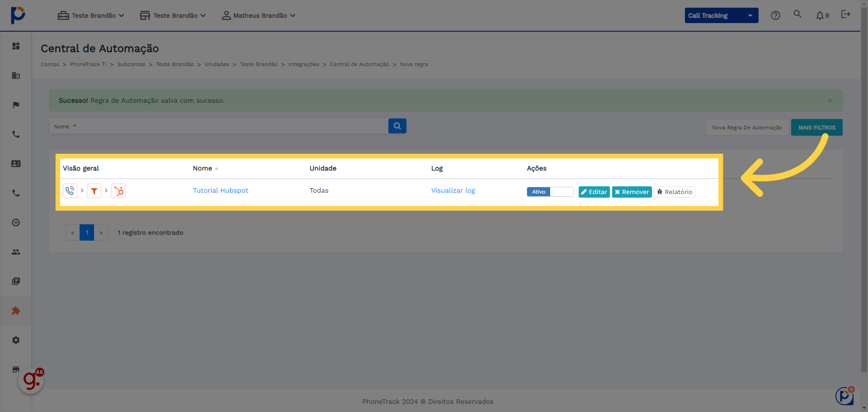This screenshot has height=412, width=868.
Task: Open the second phone sidebar icon
Action: click(16, 193)
